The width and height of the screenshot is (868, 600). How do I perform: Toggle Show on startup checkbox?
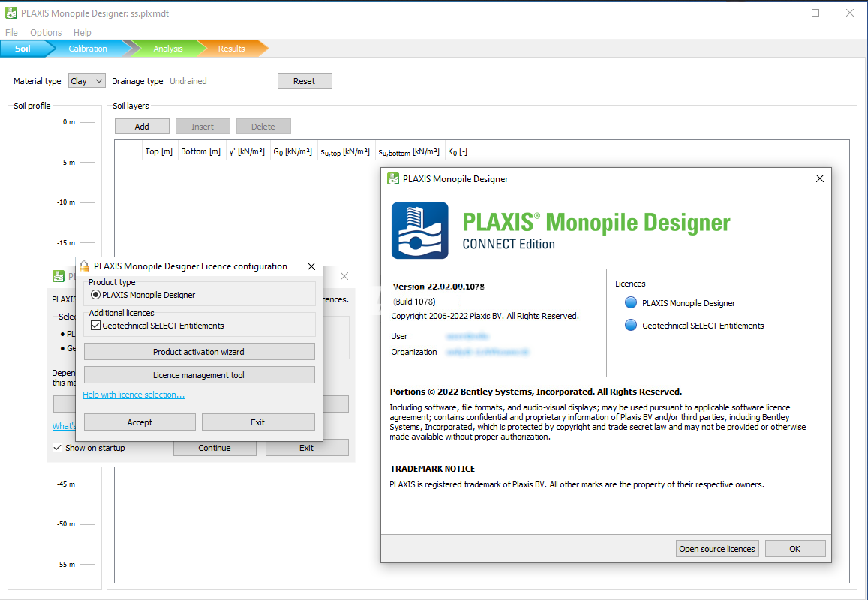click(x=57, y=447)
